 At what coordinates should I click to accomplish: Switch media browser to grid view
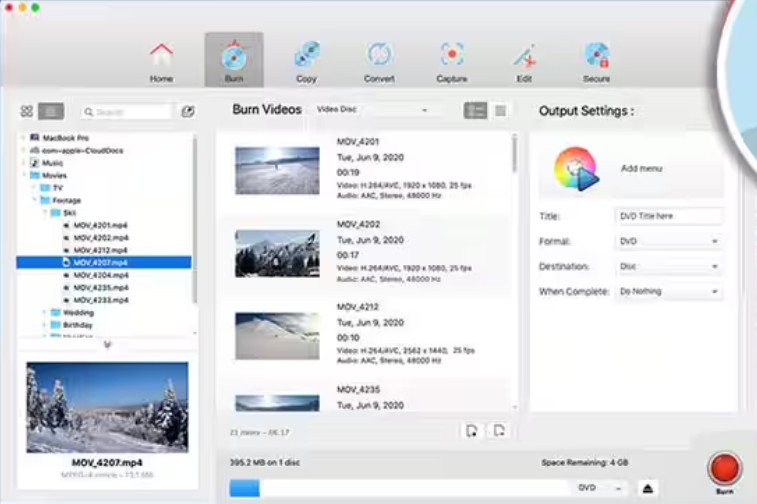point(27,111)
